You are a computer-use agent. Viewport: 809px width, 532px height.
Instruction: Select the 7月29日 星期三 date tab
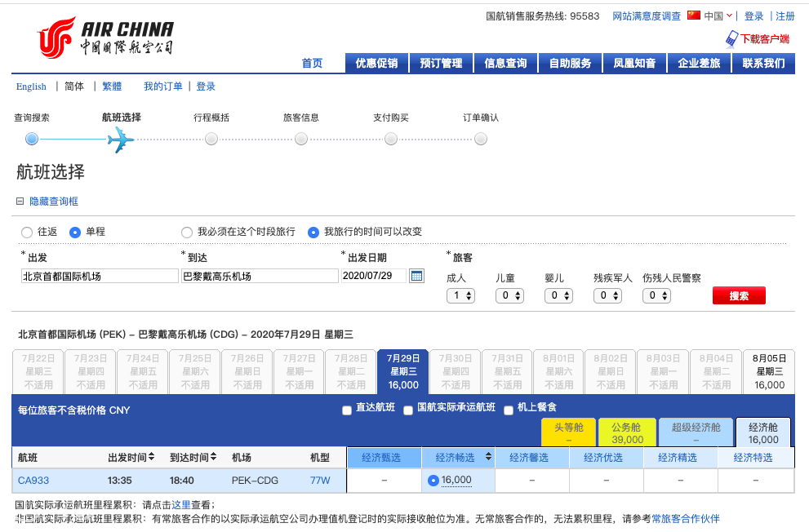(x=403, y=372)
